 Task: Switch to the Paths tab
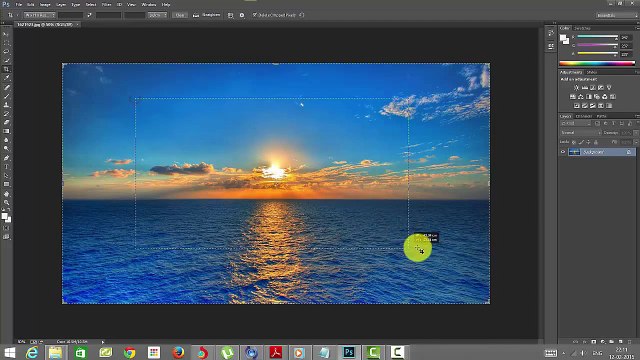pyautogui.click(x=601, y=116)
